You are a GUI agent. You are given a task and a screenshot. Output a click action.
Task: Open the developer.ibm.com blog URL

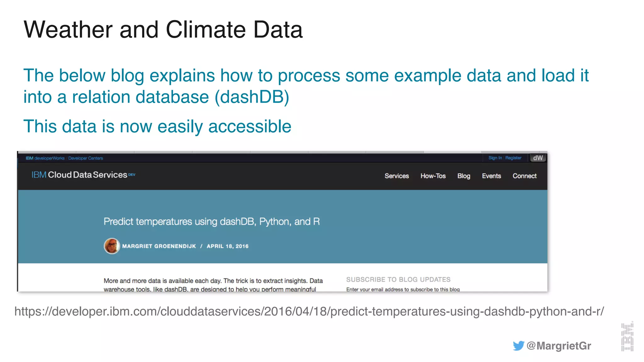coord(309,311)
